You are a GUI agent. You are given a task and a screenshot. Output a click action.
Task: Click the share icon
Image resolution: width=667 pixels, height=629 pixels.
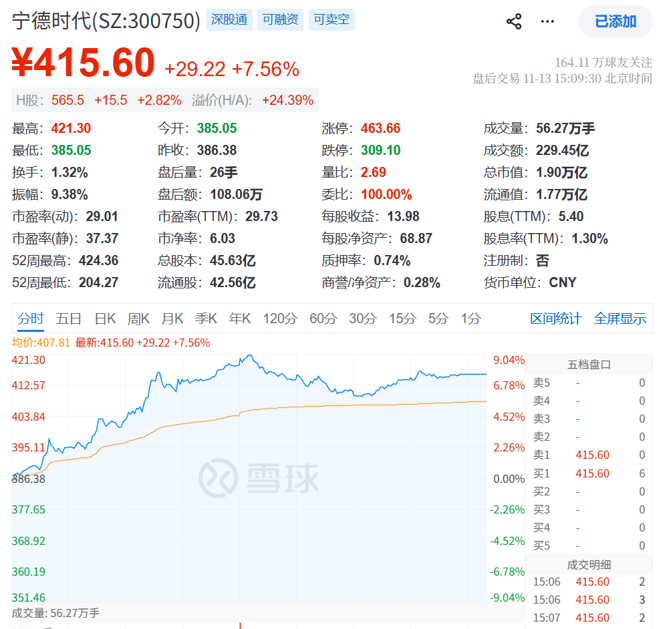coord(514,21)
